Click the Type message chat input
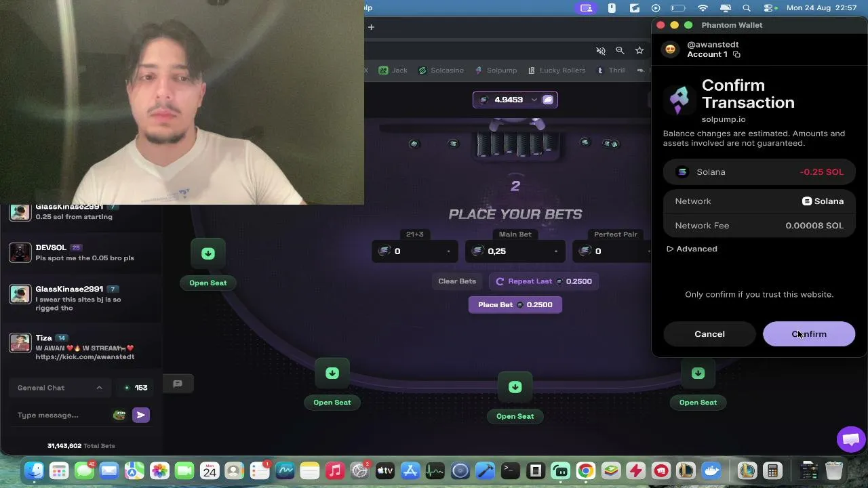The width and height of the screenshot is (868, 488). click(x=62, y=415)
